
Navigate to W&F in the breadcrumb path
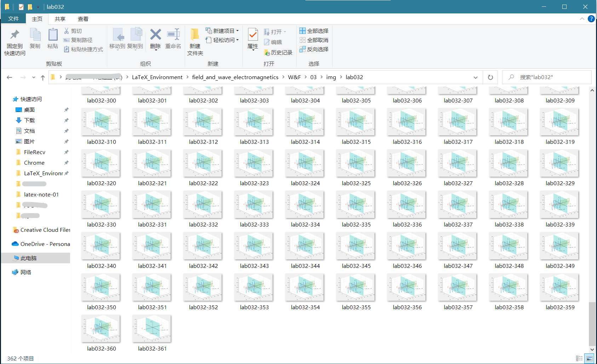click(294, 77)
